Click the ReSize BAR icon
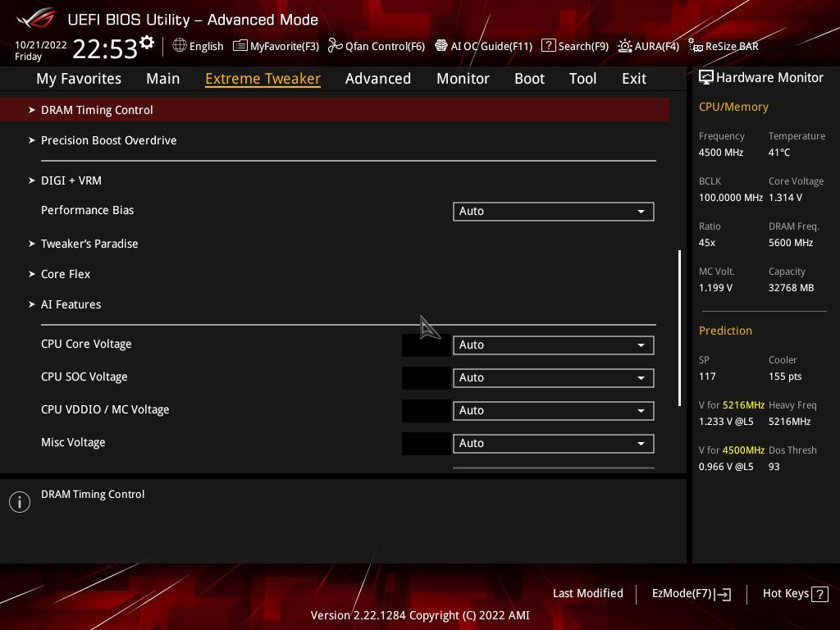Image resolution: width=840 pixels, height=630 pixels. tap(696, 46)
